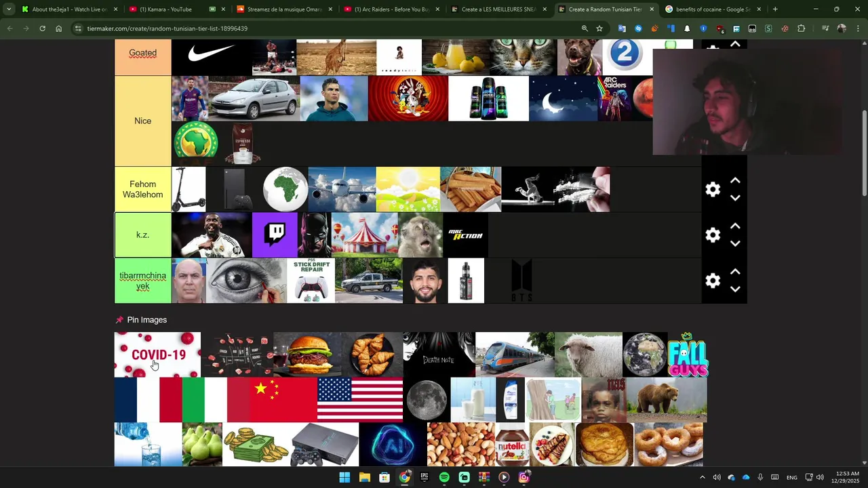This screenshot has height=488, width=868.
Task: Switch ENG input language indicator
Action: click(791, 477)
